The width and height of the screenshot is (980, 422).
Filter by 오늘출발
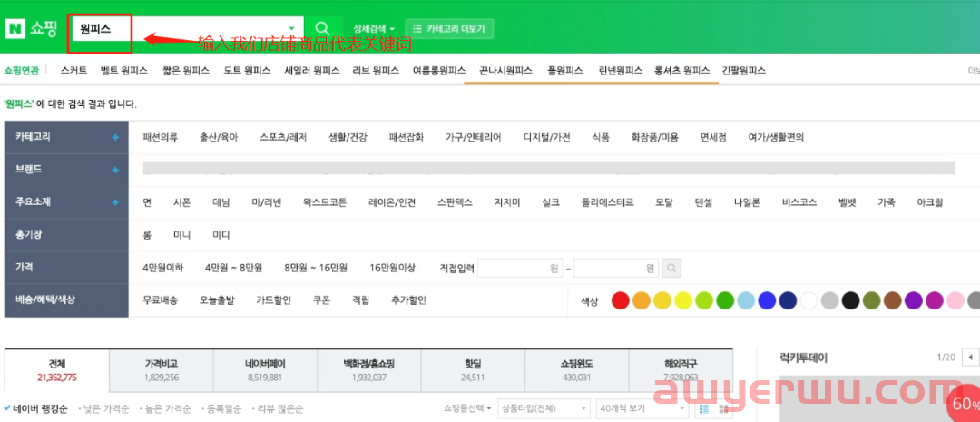click(x=217, y=300)
